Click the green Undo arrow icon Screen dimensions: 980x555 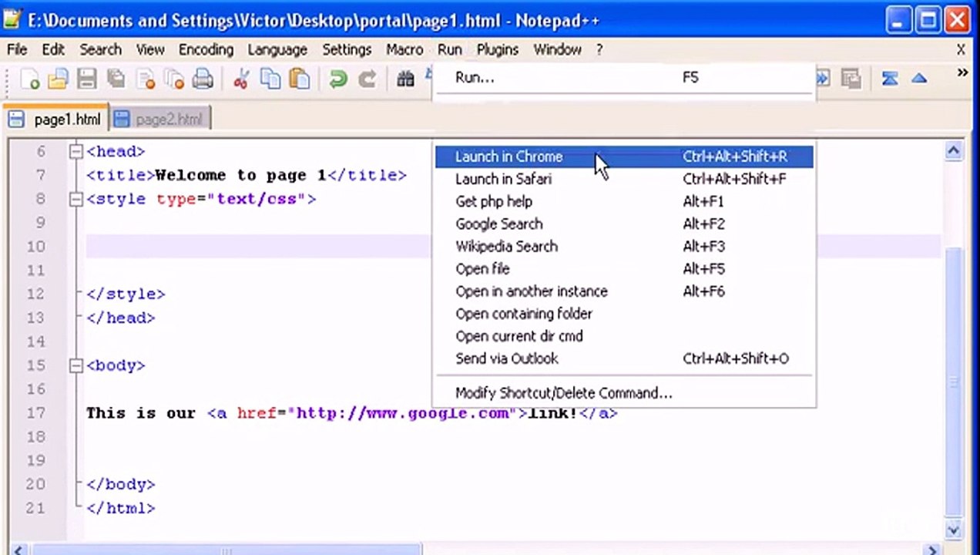click(x=337, y=79)
